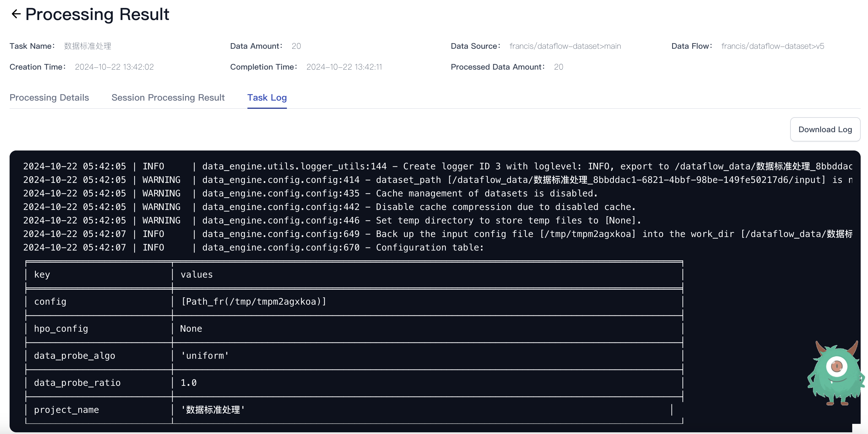This screenshot has height=434, width=868.
Task: Click the 'Configuration table:' log line
Action: click(x=429, y=248)
